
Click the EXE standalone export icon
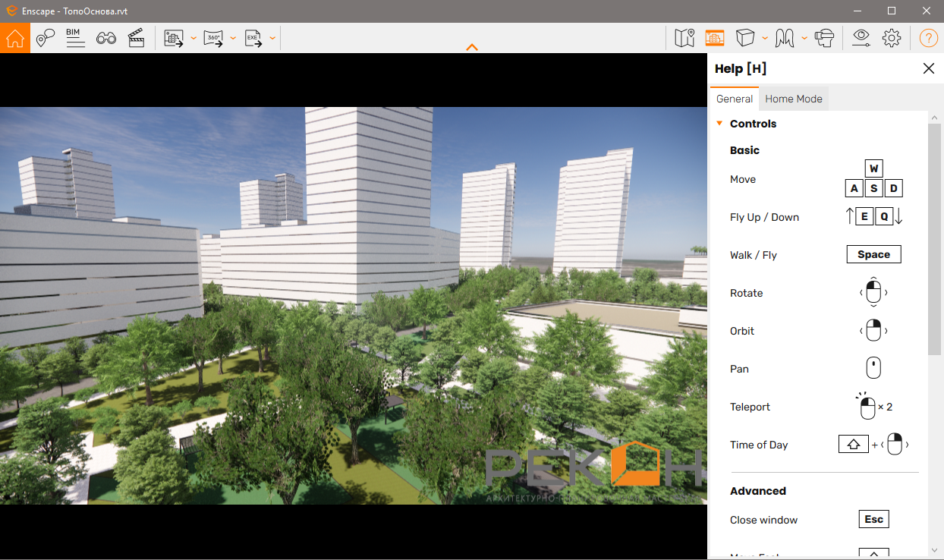(253, 38)
